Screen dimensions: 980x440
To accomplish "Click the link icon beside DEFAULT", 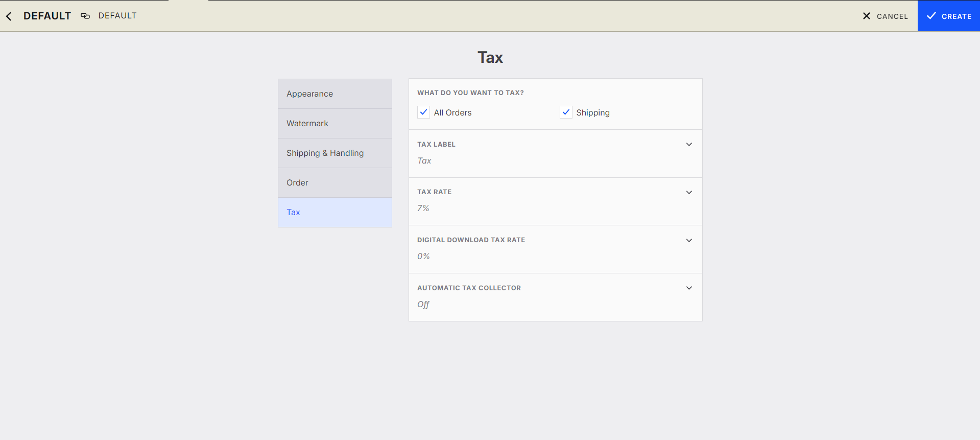I will (85, 16).
